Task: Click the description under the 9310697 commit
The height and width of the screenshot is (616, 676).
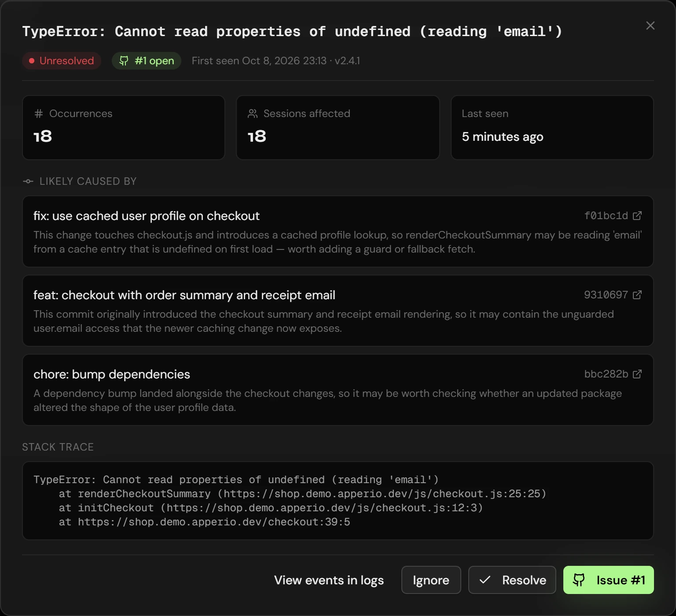Action: click(323, 321)
